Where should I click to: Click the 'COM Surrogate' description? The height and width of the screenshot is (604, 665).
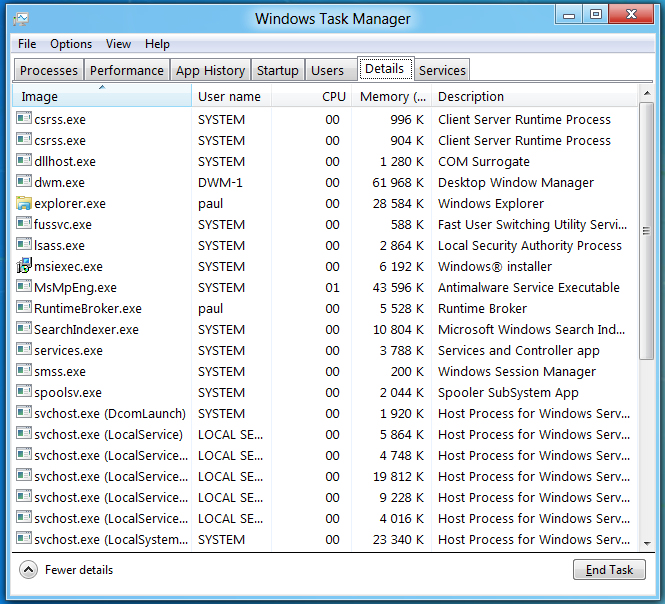(484, 162)
